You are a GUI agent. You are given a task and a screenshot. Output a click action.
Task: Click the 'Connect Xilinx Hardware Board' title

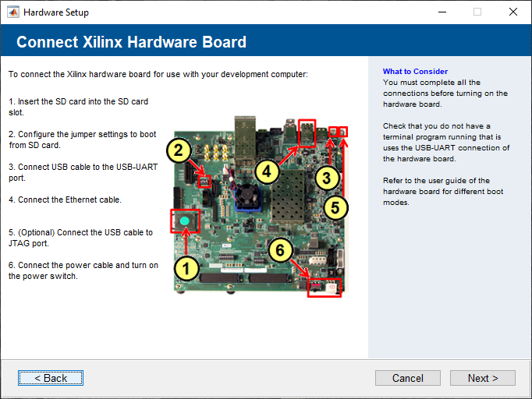pos(131,42)
